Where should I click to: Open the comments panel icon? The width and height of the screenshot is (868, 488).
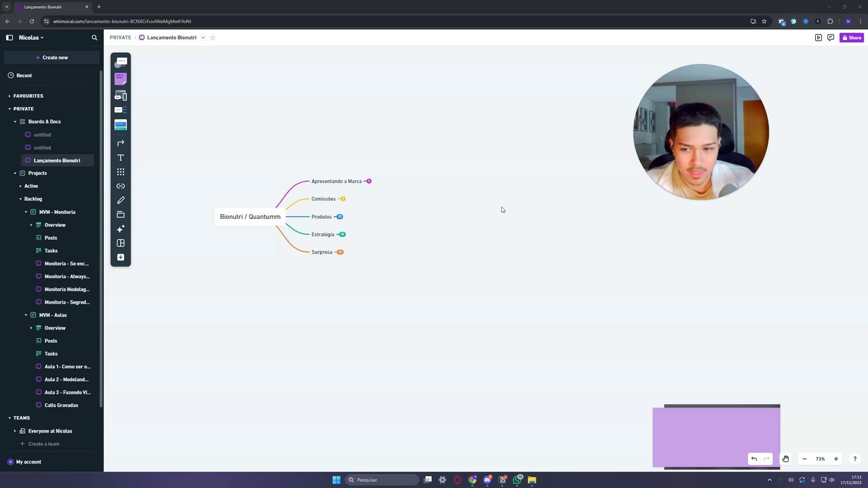[x=831, y=38]
